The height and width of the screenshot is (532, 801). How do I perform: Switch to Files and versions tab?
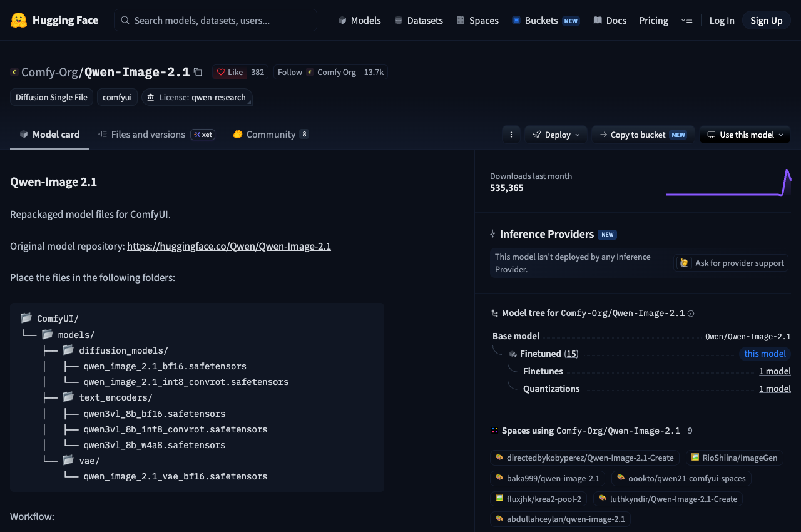click(156, 134)
